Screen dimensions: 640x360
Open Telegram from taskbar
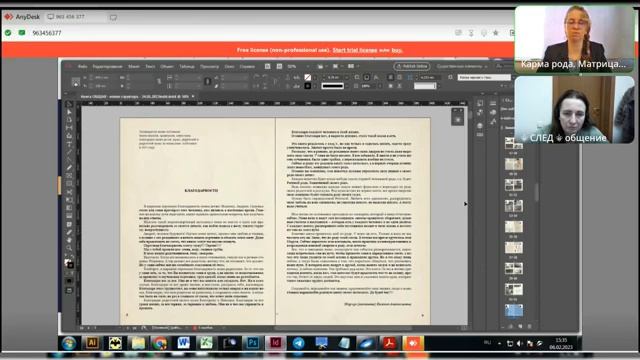click(x=298, y=343)
